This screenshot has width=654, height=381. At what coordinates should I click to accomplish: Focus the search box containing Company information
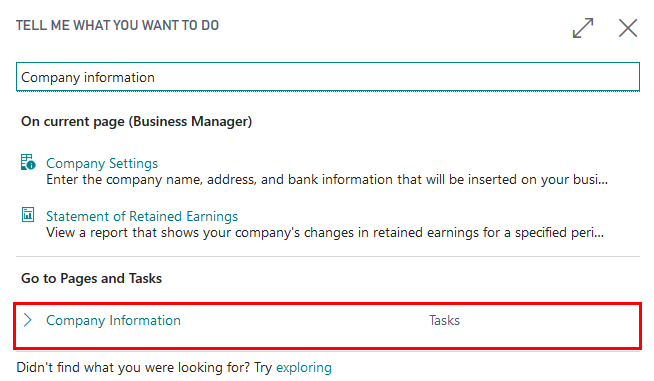pyautogui.click(x=328, y=77)
